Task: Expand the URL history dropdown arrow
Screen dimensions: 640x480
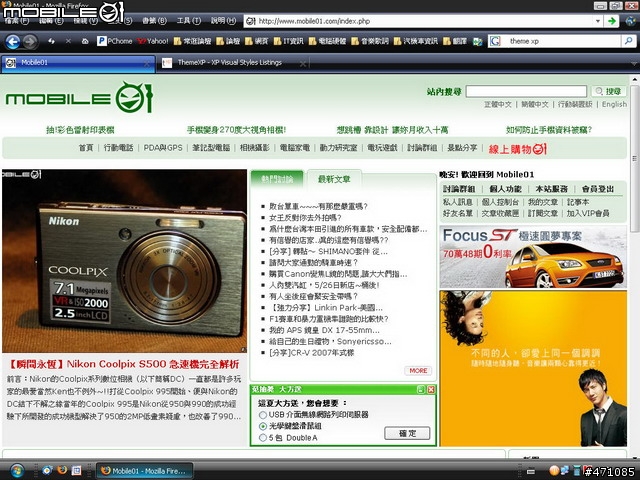Action: pyautogui.click(x=598, y=21)
